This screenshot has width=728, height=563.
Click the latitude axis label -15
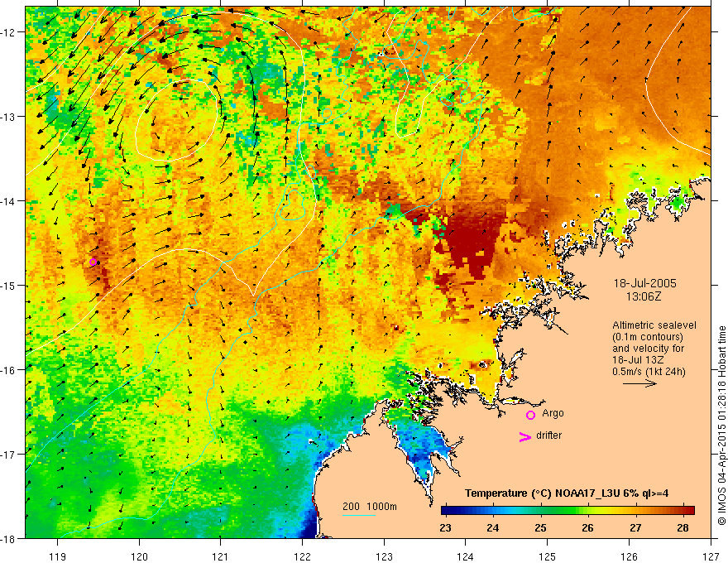tap(8, 285)
